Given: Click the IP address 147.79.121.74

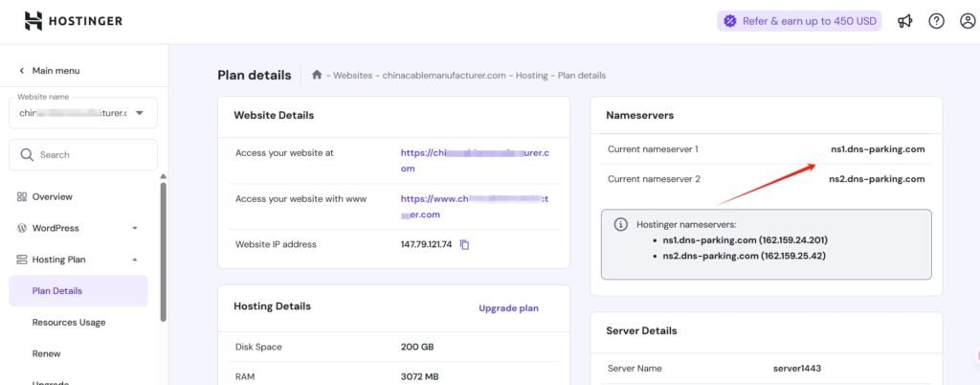Looking at the screenshot, I should (426, 244).
